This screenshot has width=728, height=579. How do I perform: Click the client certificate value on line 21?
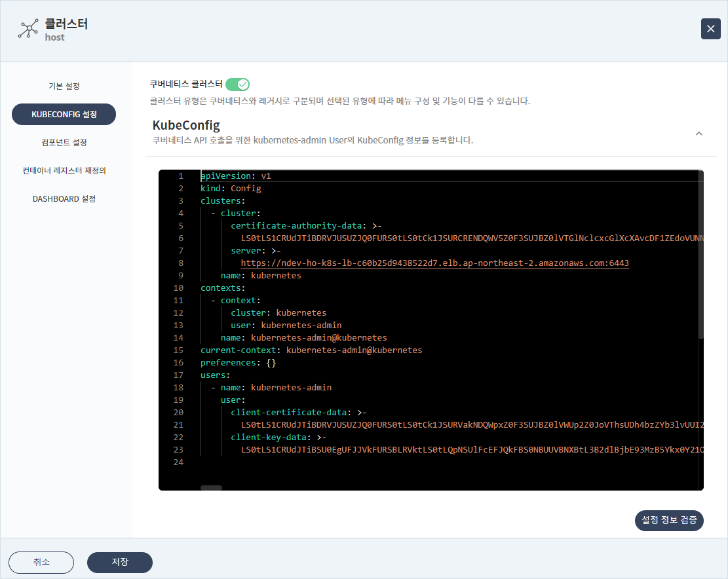(x=472, y=425)
